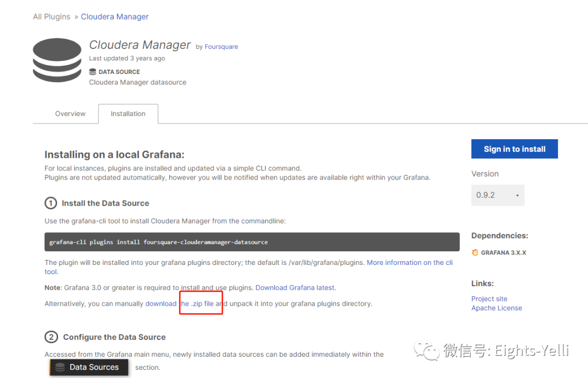Open the Apache License link
Screen dimensions: 588x378
497,308
